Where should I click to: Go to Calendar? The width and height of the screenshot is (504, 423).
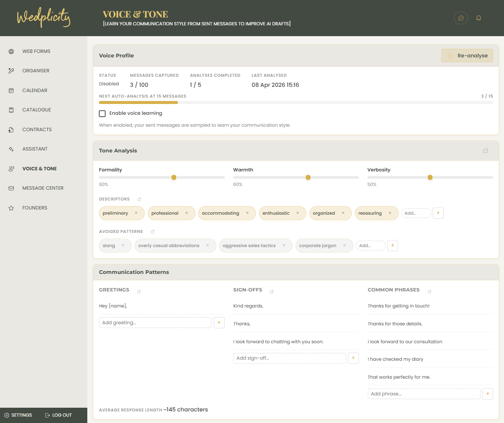[x=35, y=91]
